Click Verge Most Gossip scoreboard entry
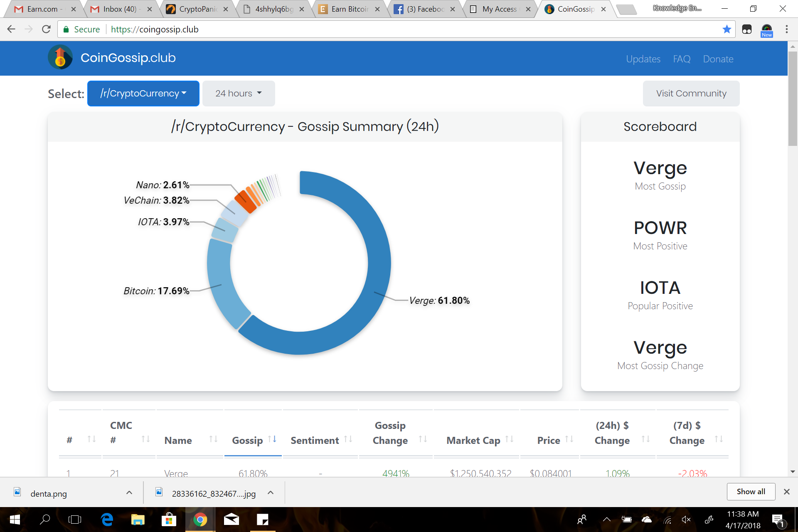The width and height of the screenshot is (798, 532). 660,175
